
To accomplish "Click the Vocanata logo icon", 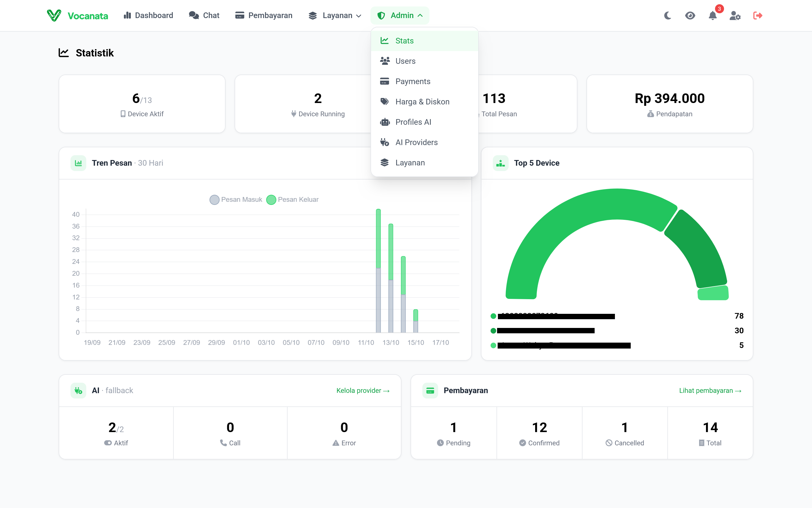I will pyautogui.click(x=54, y=16).
